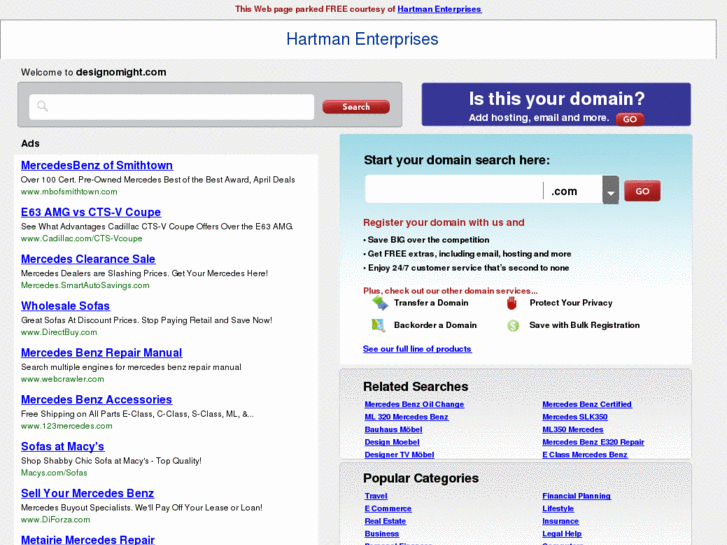Open the Legal Help category
The height and width of the screenshot is (545, 727).
[x=562, y=534]
